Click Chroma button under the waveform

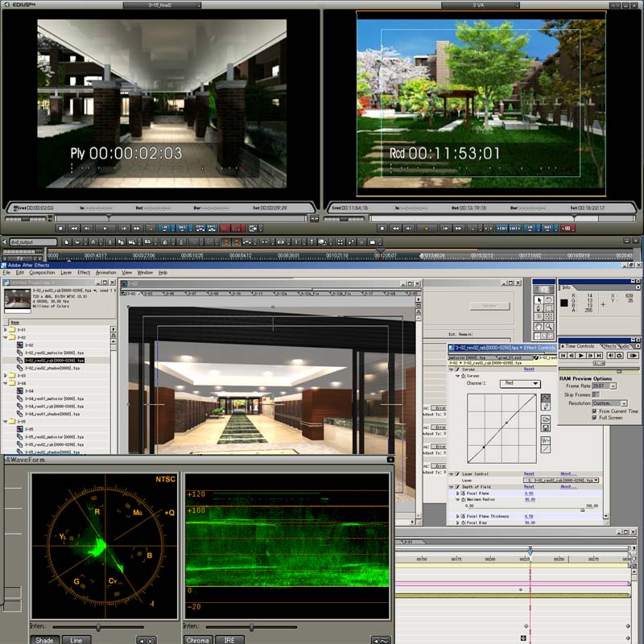tap(197, 640)
